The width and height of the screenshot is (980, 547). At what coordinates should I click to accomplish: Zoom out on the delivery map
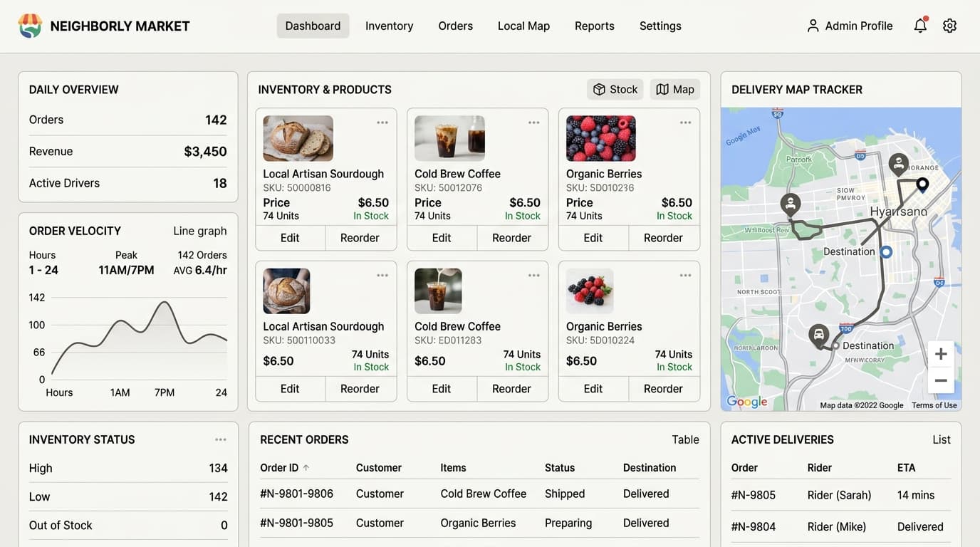(x=941, y=380)
